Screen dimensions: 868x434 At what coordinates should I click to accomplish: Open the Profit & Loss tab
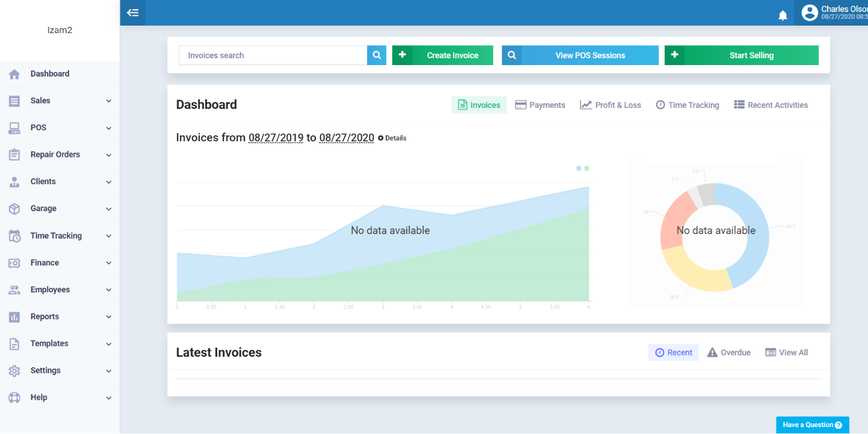610,105
